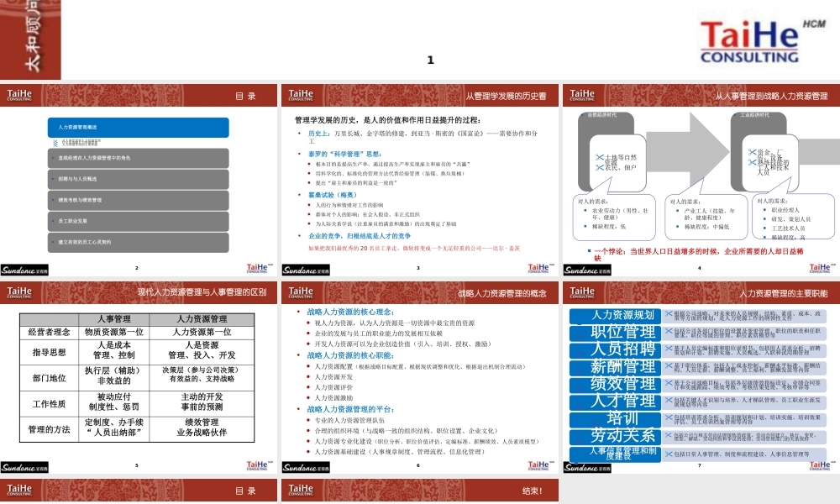Click the large TaiHe Consulting logo on slide 1
The image size is (840, 504).
750,42
